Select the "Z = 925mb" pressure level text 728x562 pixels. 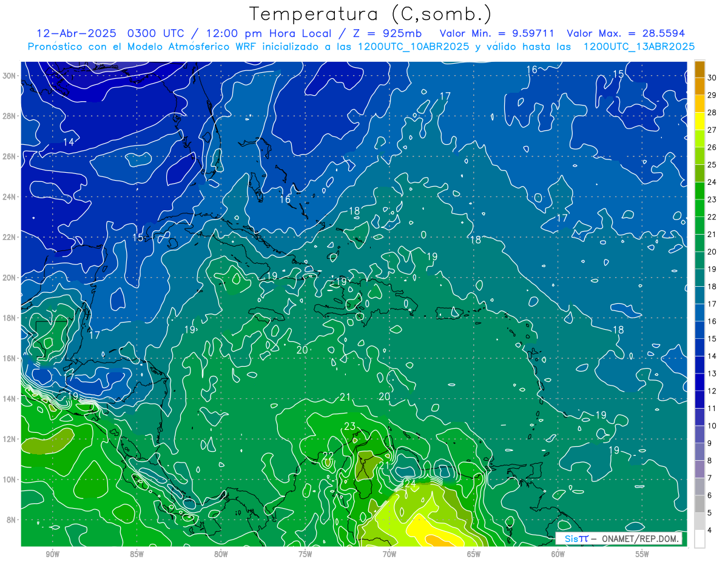click(387, 33)
